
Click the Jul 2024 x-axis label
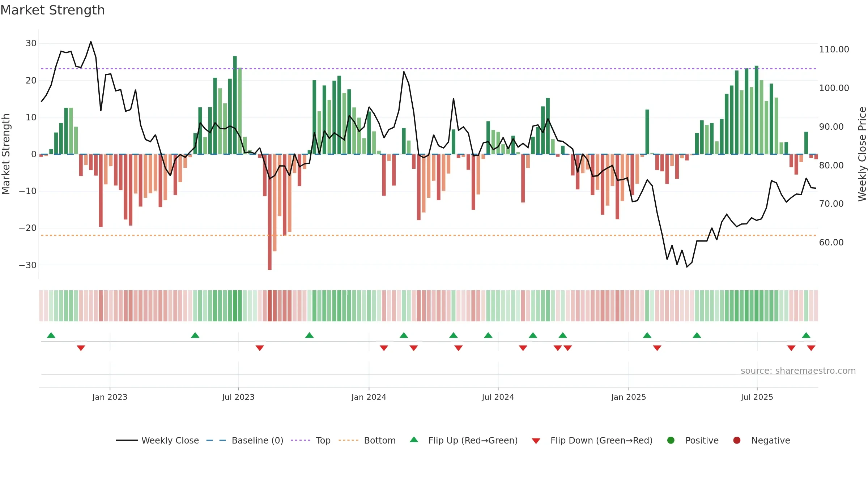point(498,397)
